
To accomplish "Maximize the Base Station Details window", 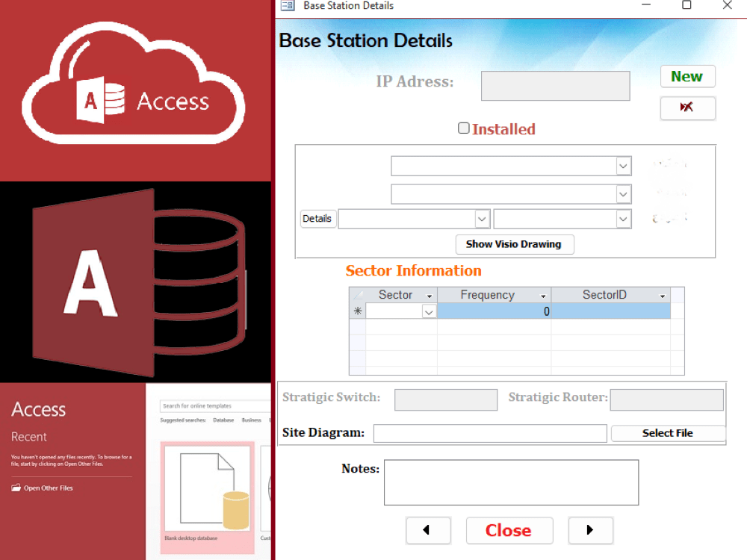I will tap(686, 4).
